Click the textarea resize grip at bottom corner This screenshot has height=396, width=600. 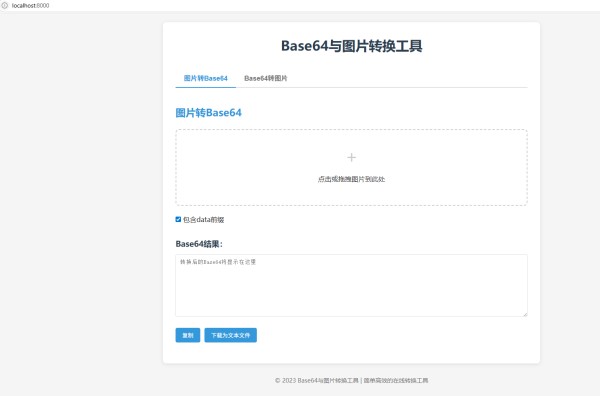point(525,314)
